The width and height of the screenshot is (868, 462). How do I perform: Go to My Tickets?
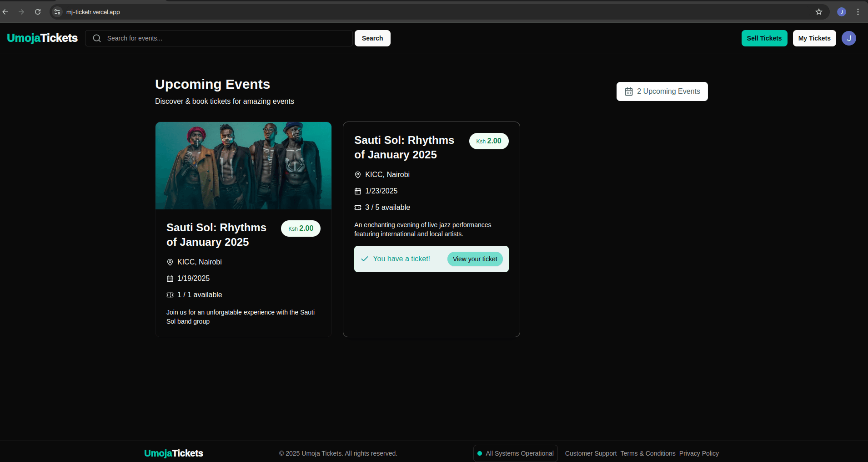pyautogui.click(x=814, y=38)
